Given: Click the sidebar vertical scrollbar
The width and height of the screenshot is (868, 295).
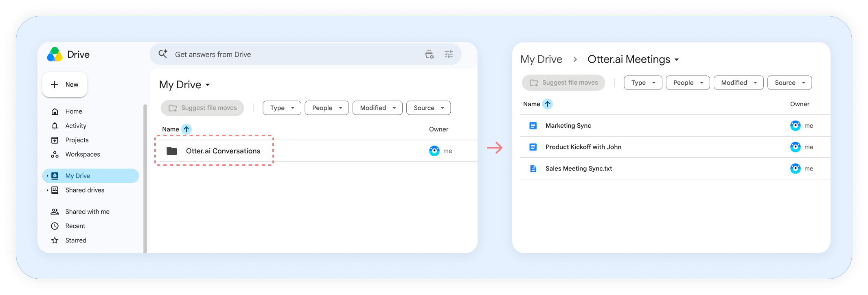Looking at the screenshot, I should click(x=145, y=179).
